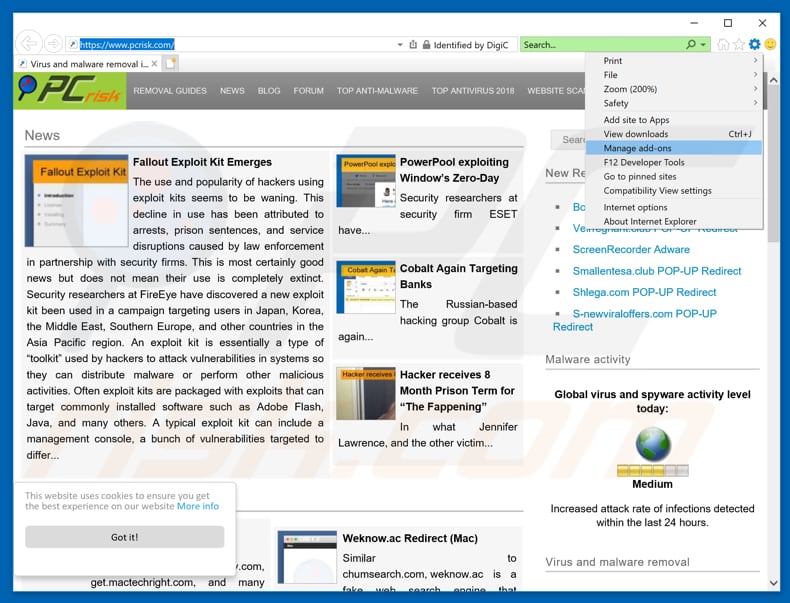Click the PowerPool article thumbnail
Viewport: 790px width, 603px height.
[366, 181]
